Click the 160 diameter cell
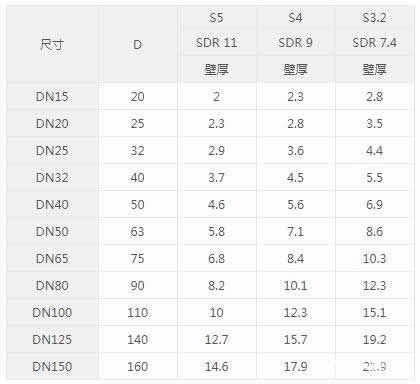Viewport: 420px width, 384px height. coord(137,367)
